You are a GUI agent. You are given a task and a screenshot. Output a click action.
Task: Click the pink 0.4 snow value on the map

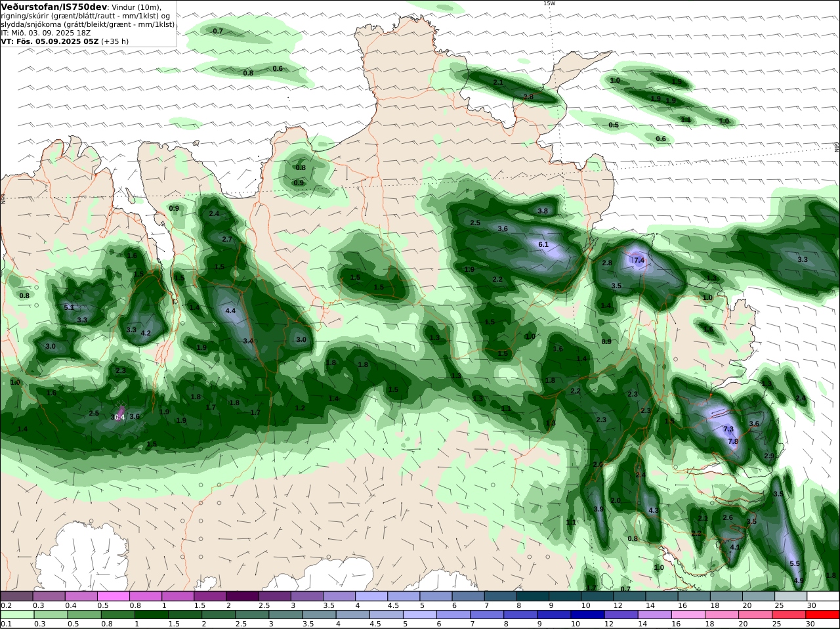point(120,417)
